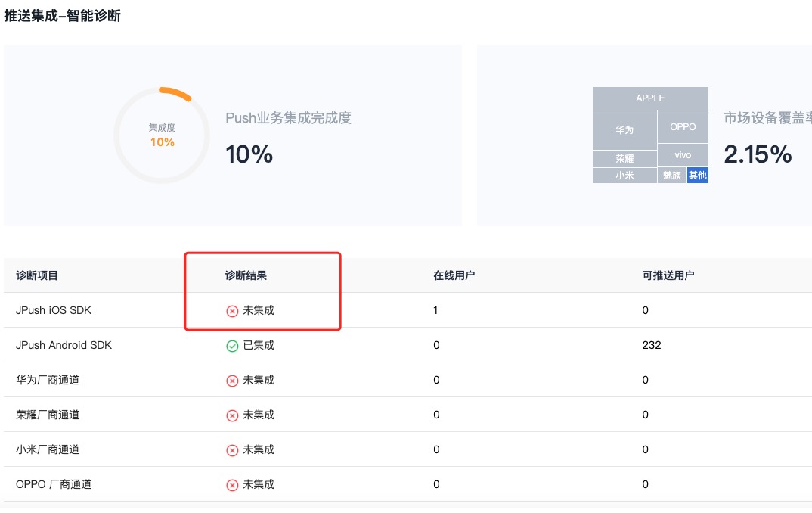The width and height of the screenshot is (812, 513).
Task: Click the 诊断项目 column header
Action: click(37, 275)
